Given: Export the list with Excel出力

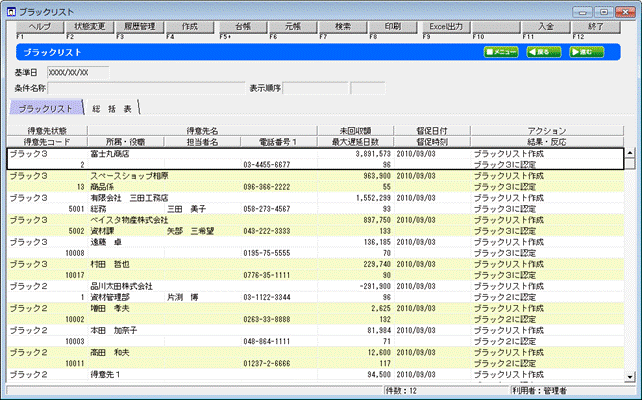Looking at the screenshot, I should click(445, 26).
